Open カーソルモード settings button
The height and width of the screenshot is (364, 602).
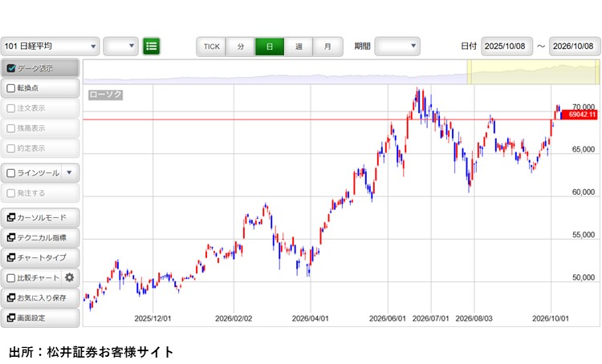(x=40, y=217)
